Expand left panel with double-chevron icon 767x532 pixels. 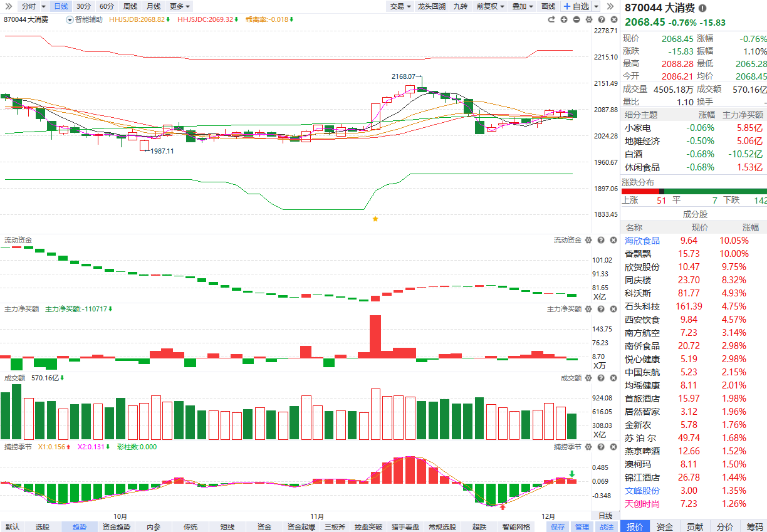pos(8,6)
